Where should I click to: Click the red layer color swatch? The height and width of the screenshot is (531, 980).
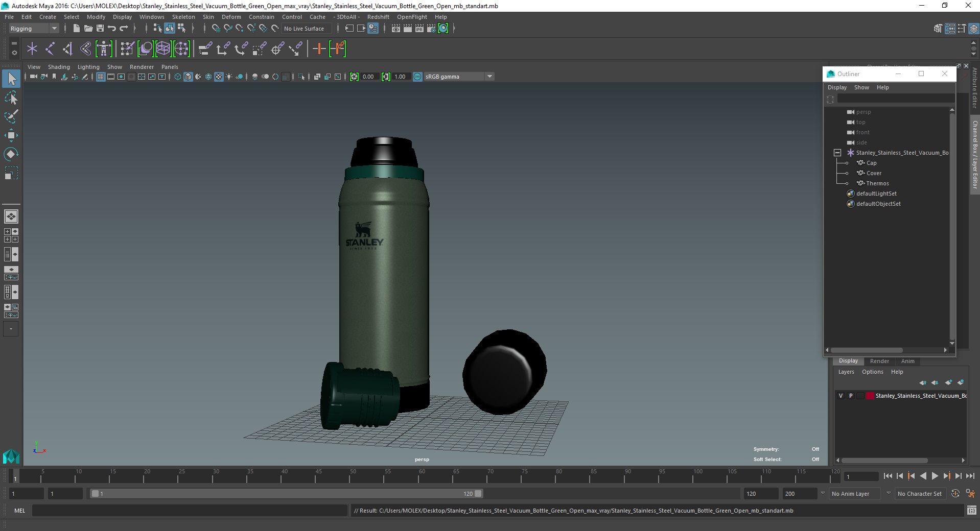[x=870, y=396]
